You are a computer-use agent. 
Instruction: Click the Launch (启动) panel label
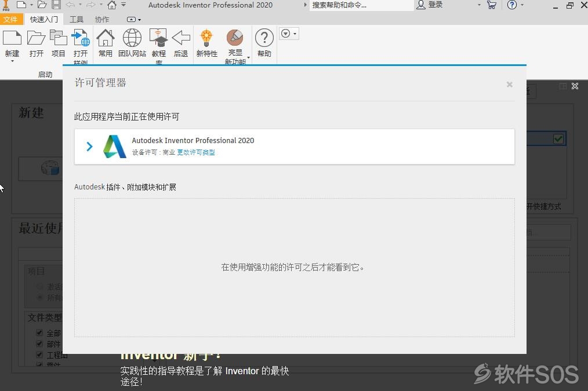point(45,75)
